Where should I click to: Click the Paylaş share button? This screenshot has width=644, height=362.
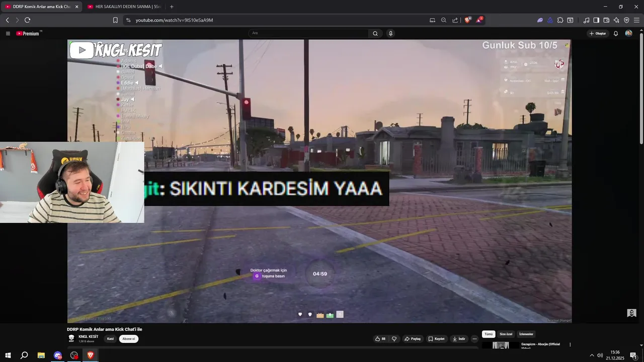pyautogui.click(x=413, y=339)
